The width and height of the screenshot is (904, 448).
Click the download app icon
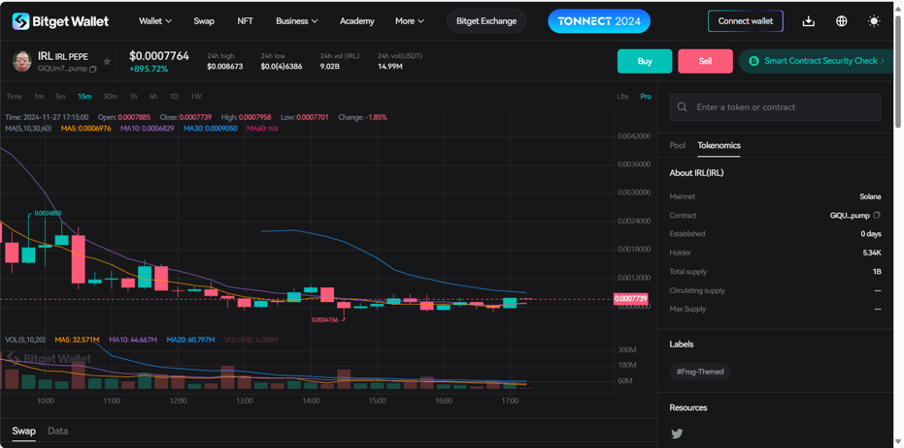[809, 21]
